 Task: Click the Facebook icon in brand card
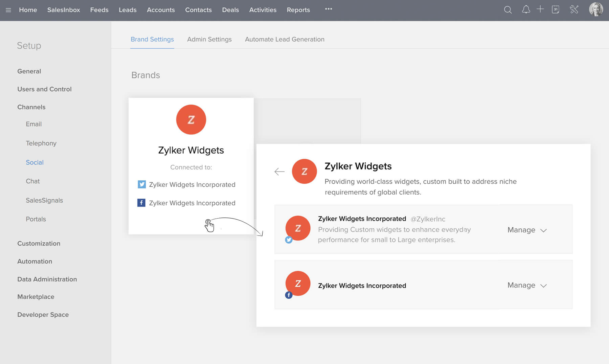click(141, 203)
